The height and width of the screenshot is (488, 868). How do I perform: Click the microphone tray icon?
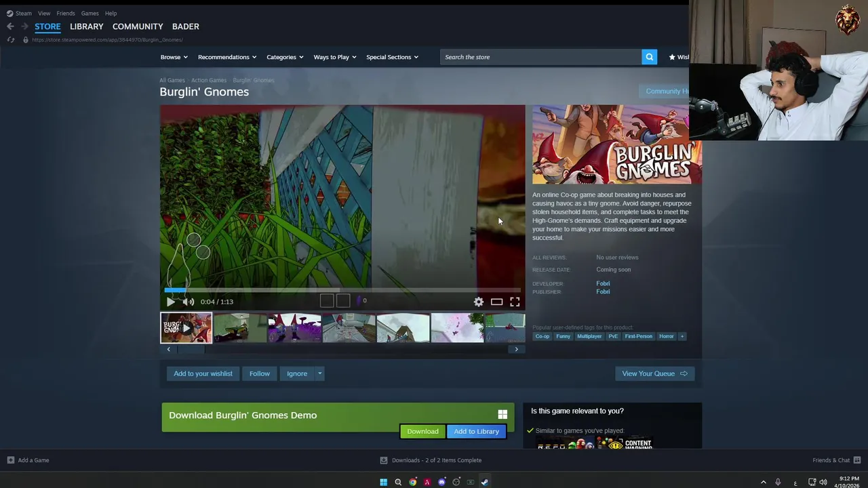(x=778, y=482)
